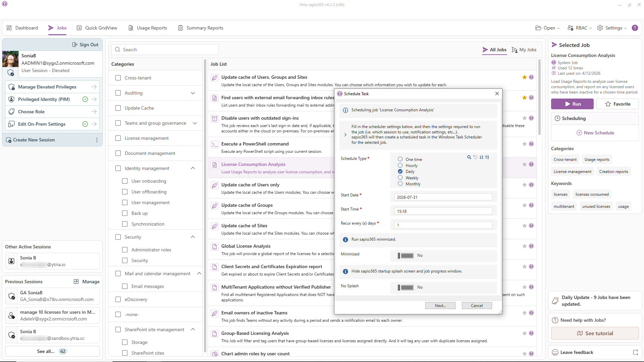Click Next in the Schedule Task dialog
Screen dimensions: 644x362
pos(440,306)
